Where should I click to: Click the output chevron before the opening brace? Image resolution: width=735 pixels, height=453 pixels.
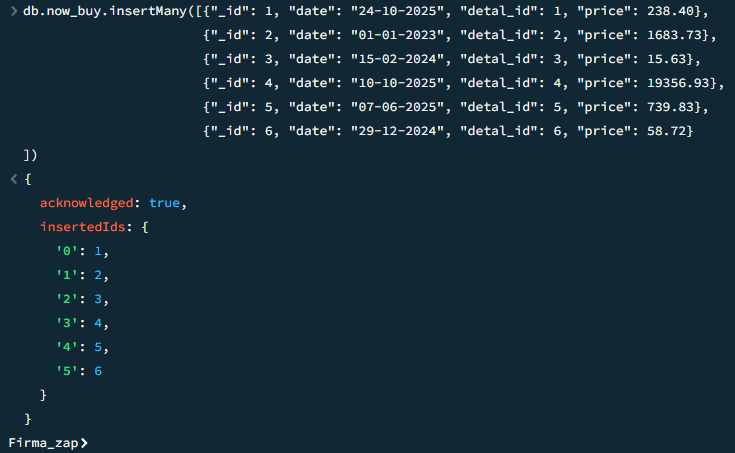14,179
